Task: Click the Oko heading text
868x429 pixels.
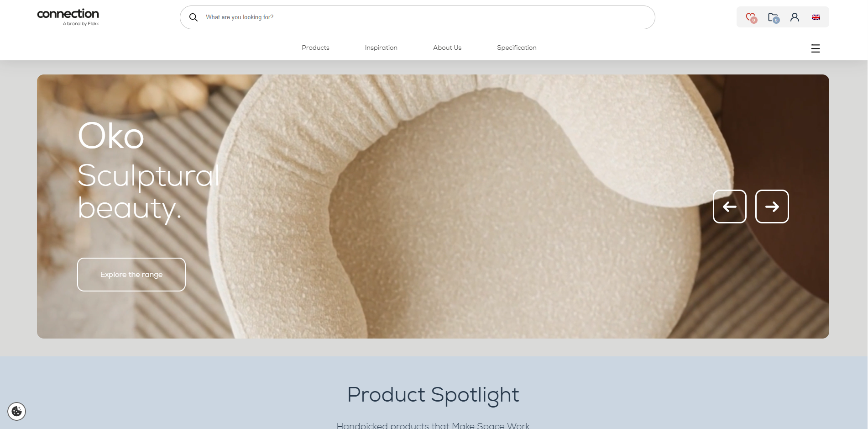Action: click(x=111, y=136)
